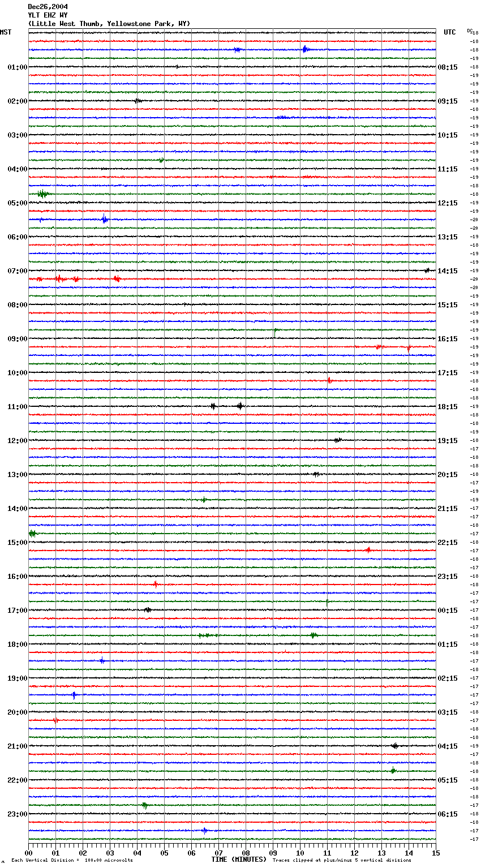Select the Traces clipped at plus/minus footnote
The height and width of the screenshot is (868, 481).
click(x=342, y=861)
